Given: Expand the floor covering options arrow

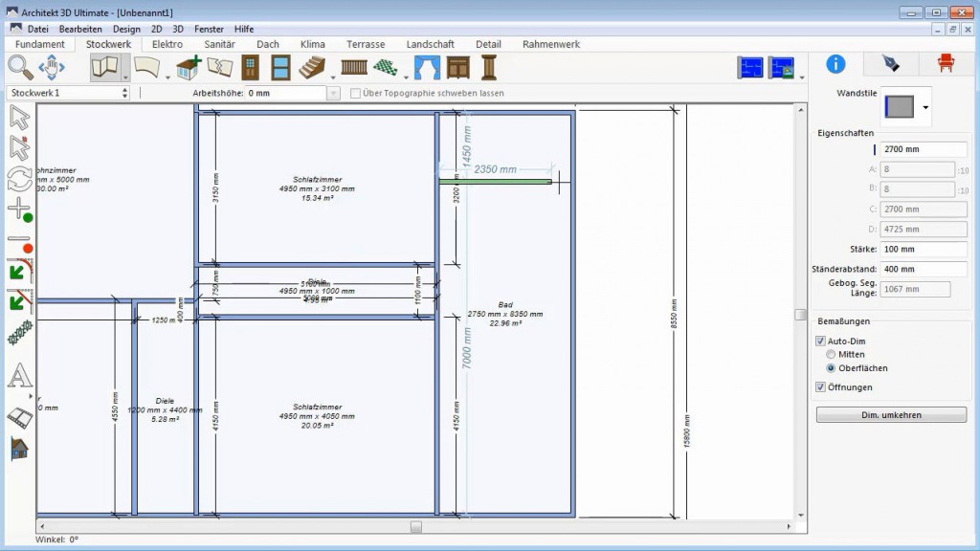Looking at the screenshot, I should (406, 77).
